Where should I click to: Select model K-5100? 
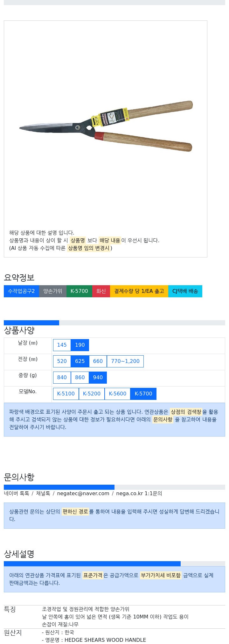66,394
